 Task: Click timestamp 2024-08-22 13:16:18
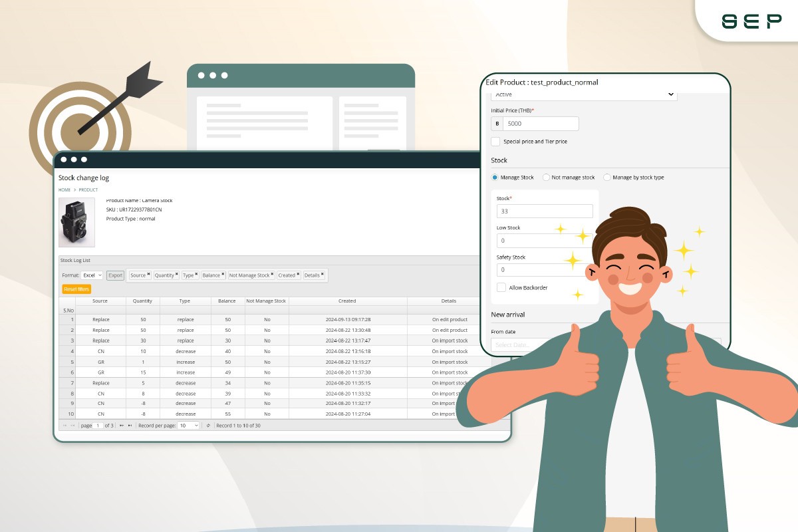348,352
